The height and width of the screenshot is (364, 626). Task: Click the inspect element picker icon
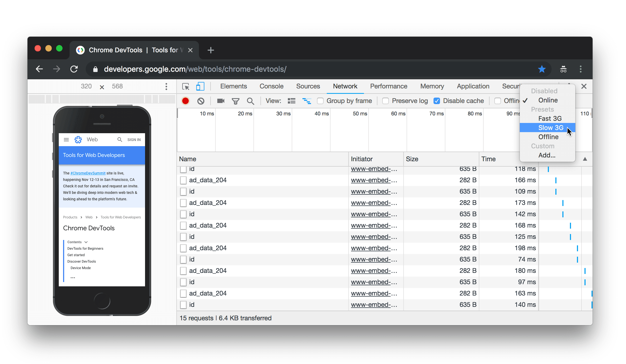(x=185, y=86)
